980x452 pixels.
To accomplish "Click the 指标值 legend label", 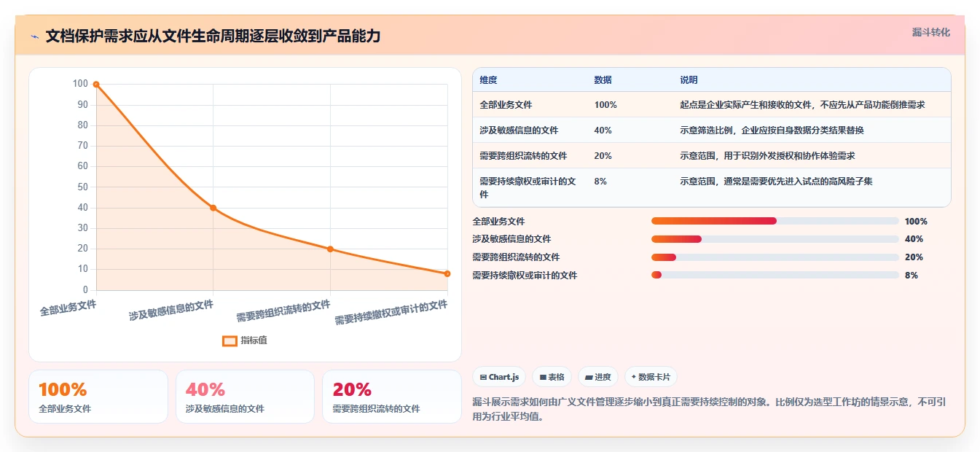I will coord(254,340).
